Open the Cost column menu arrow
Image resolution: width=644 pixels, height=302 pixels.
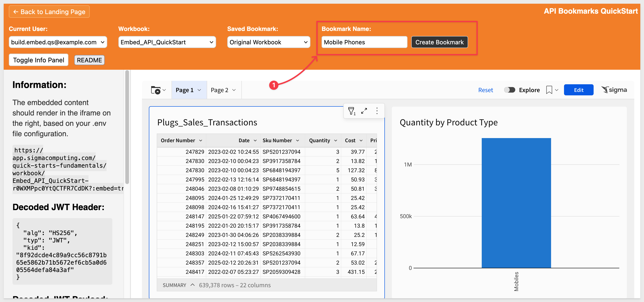361,141
